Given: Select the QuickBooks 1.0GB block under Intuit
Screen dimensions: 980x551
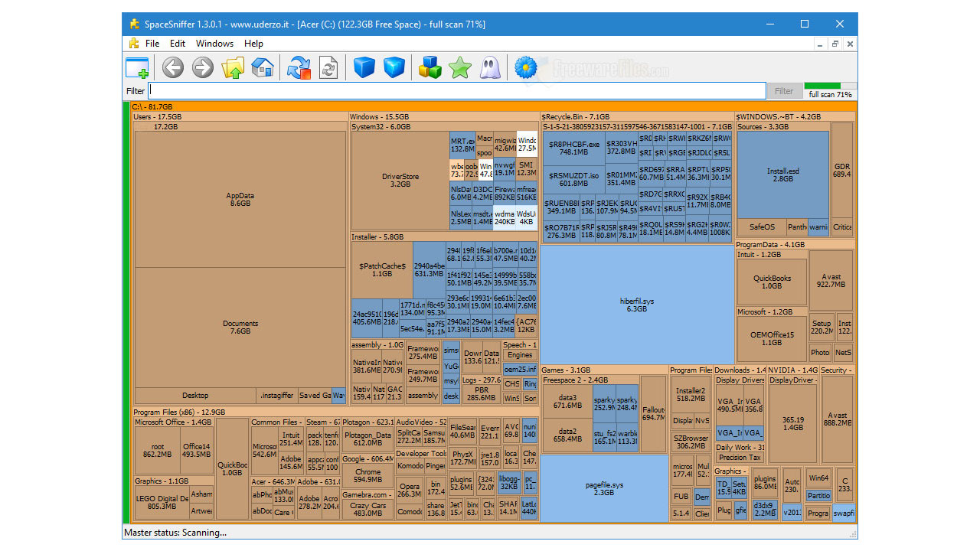Looking at the screenshot, I should tap(772, 282).
